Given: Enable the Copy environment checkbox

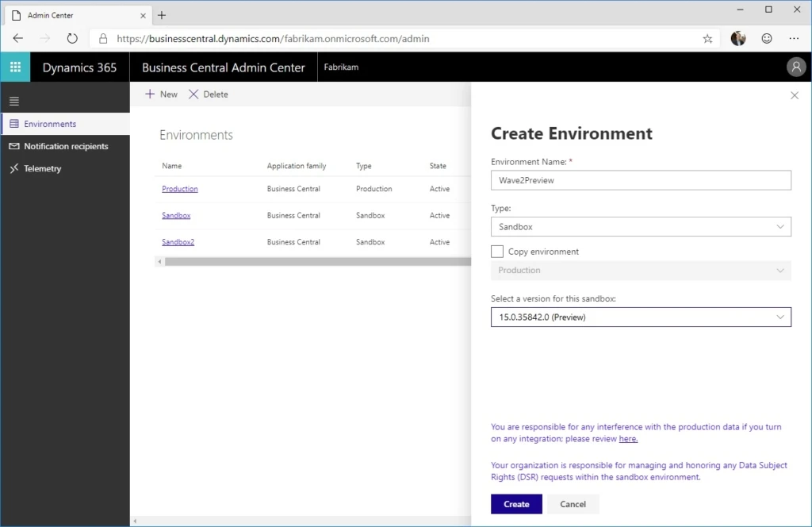Looking at the screenshot, I should point(498,251).
